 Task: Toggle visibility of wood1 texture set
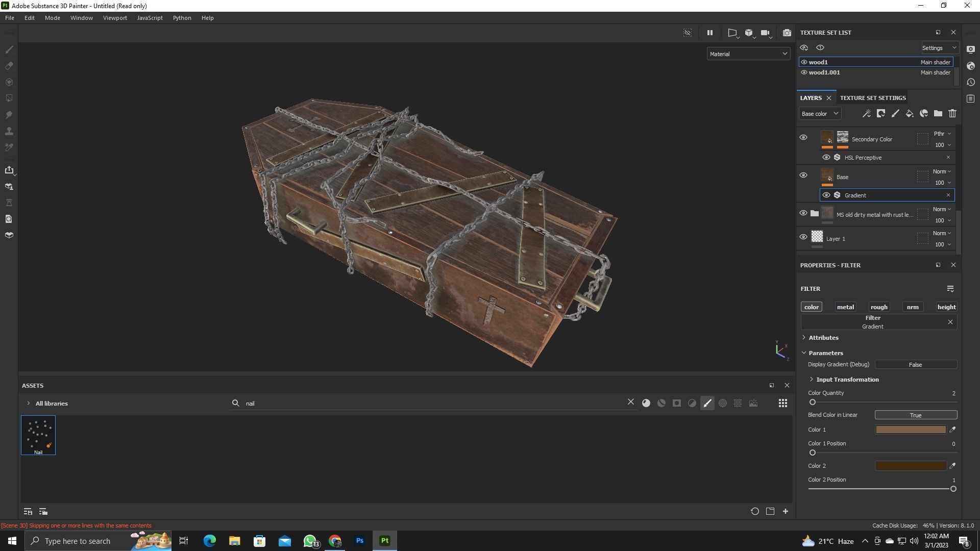coord(804,62)
